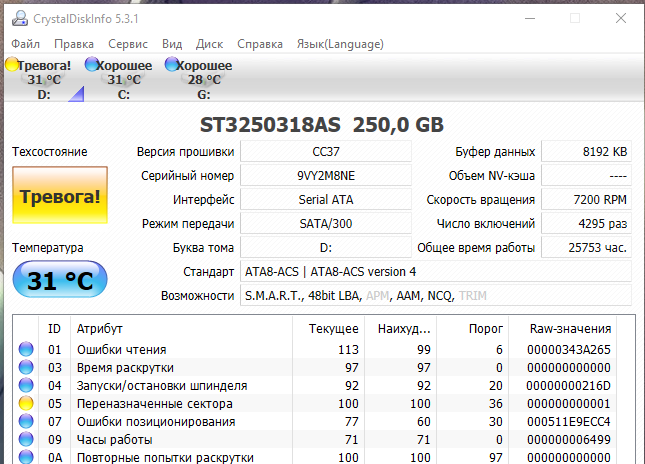
Task: Switch to drive D: Тревога! 31 °C tab
Action: [44, 79]
